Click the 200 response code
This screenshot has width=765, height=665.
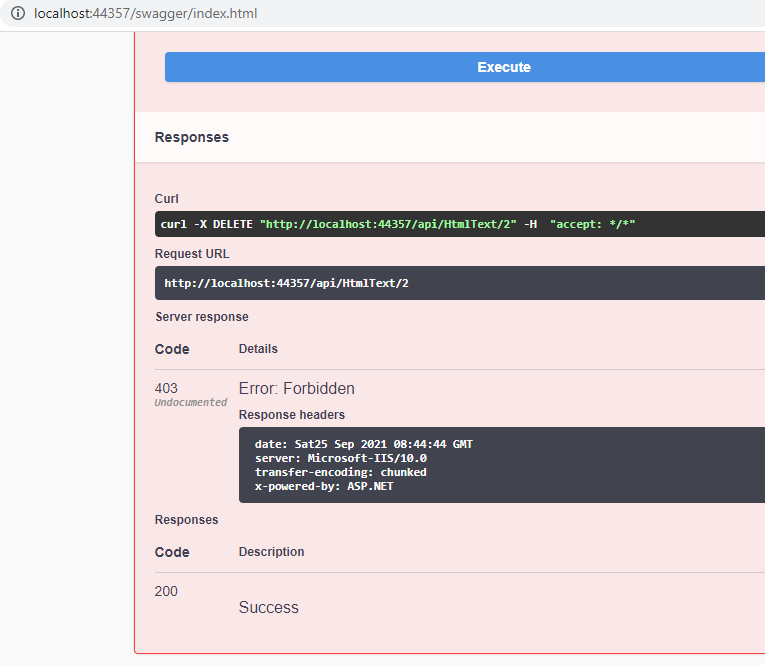(x=166, y=591)
